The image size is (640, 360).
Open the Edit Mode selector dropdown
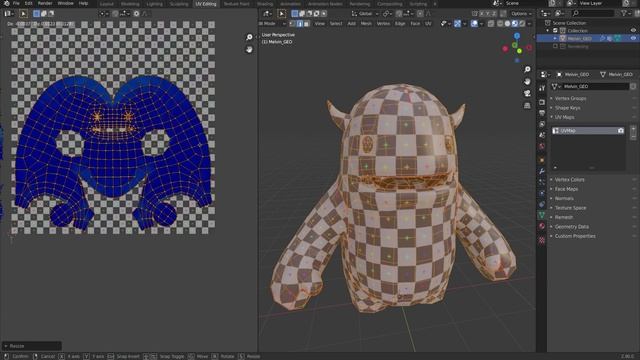tap(273, 24)
